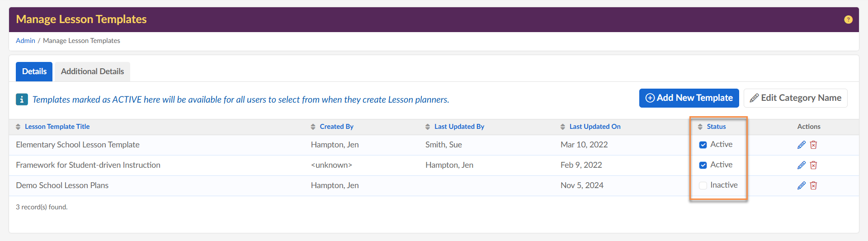Select the Details tab
This screenshot has height=241, width=868.
(x=34, y=71)
